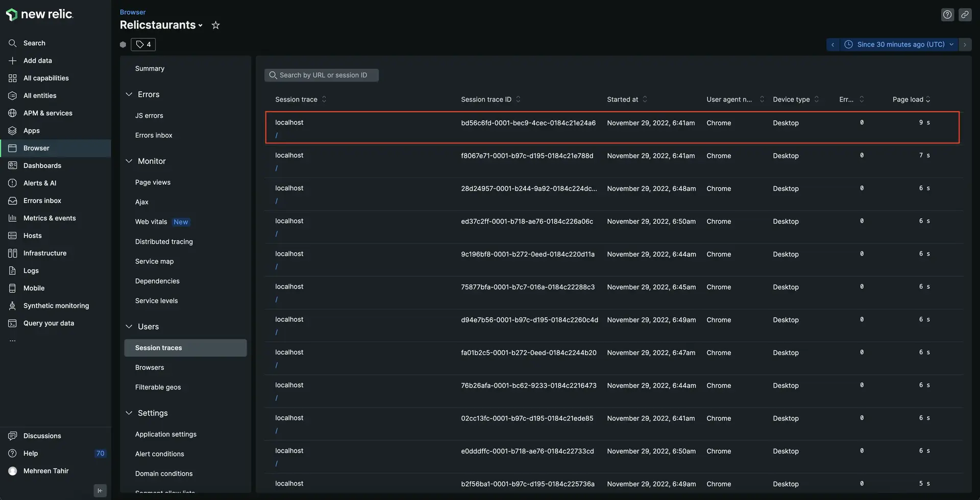
Task: Favorite Relicstaurants with star icon
Action: point(216,25)
